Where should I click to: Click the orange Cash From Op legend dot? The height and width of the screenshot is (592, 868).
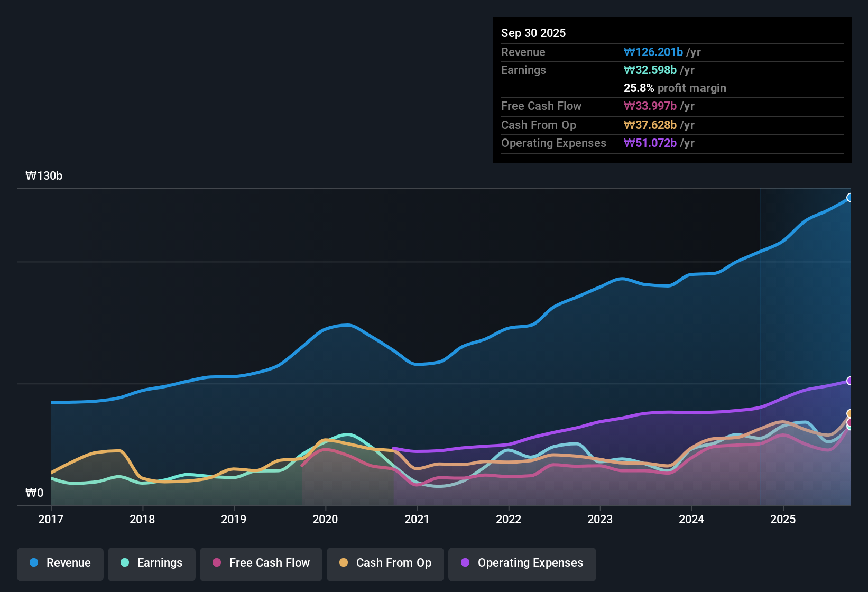pyautogui.click(x=343, y=563)
